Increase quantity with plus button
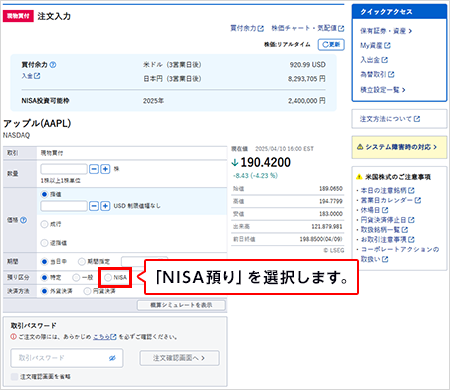Screen dimensions: 450x390 [105, 169]
